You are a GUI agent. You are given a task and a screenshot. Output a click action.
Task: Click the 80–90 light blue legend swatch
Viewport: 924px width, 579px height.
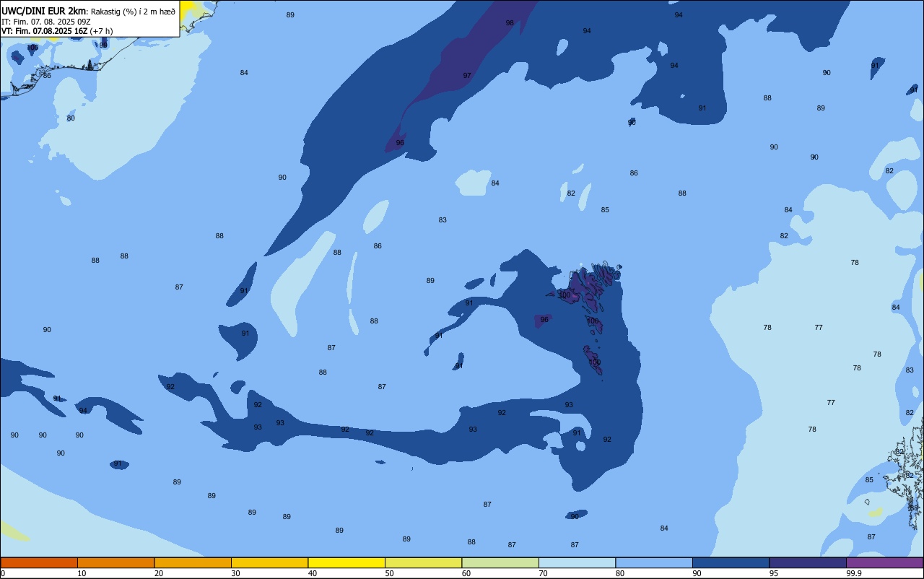[x=654, y=562]
